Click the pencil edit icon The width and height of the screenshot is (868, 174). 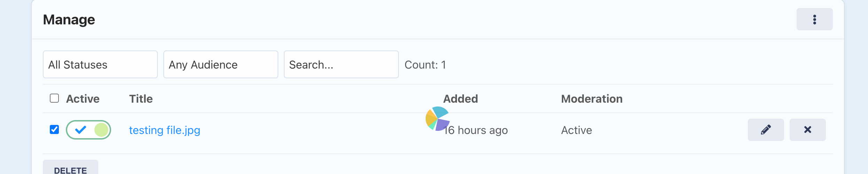[x=766, y=130]
